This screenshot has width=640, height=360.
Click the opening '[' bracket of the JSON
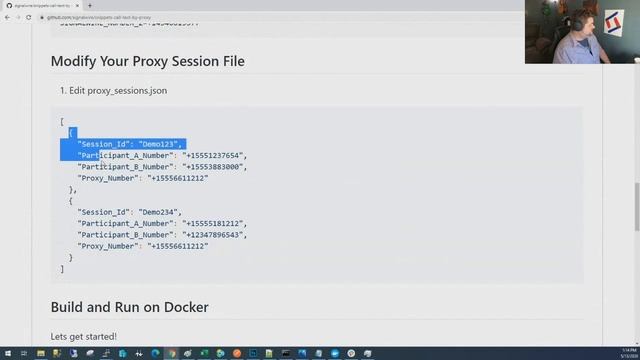click(x=62, y=122)
